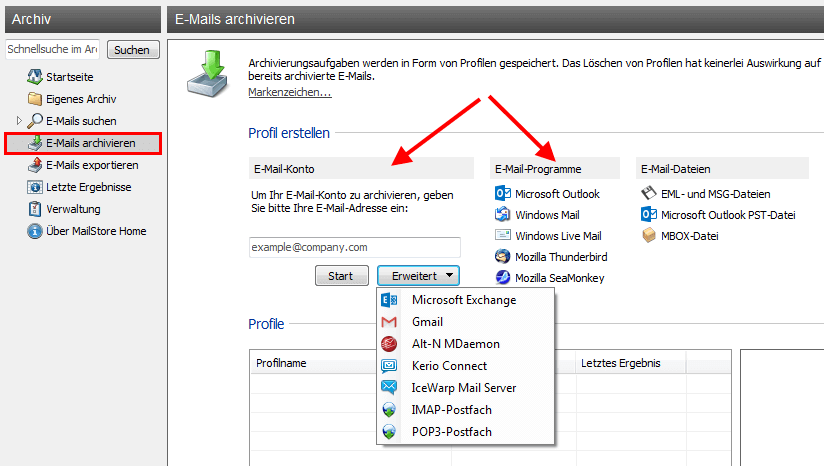Click the Kerio Connect icon

click(389, 366)
